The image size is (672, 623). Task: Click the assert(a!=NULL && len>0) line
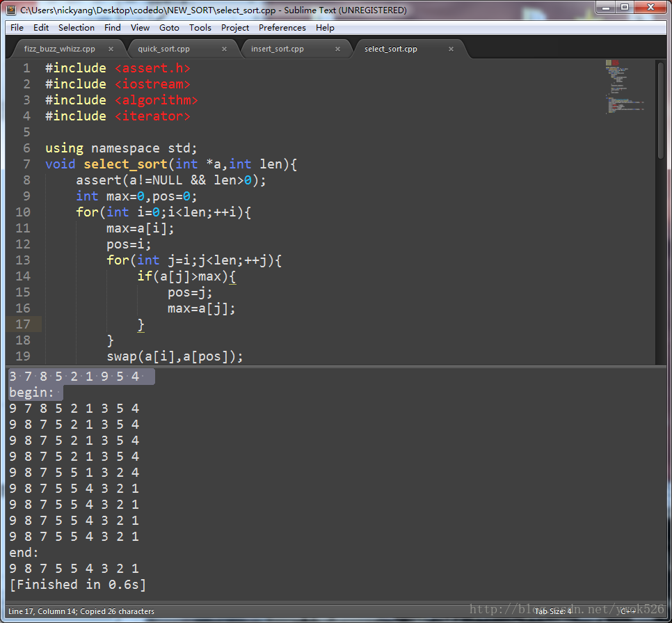(170, 180)
